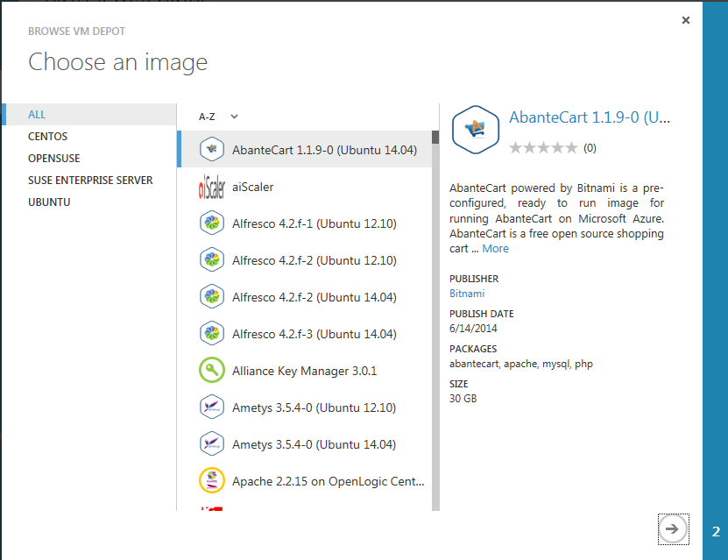Viewport: 728px width, 560px height.
Task: Click the AbanteCart icon in the image list
Action: pos(212,150)
